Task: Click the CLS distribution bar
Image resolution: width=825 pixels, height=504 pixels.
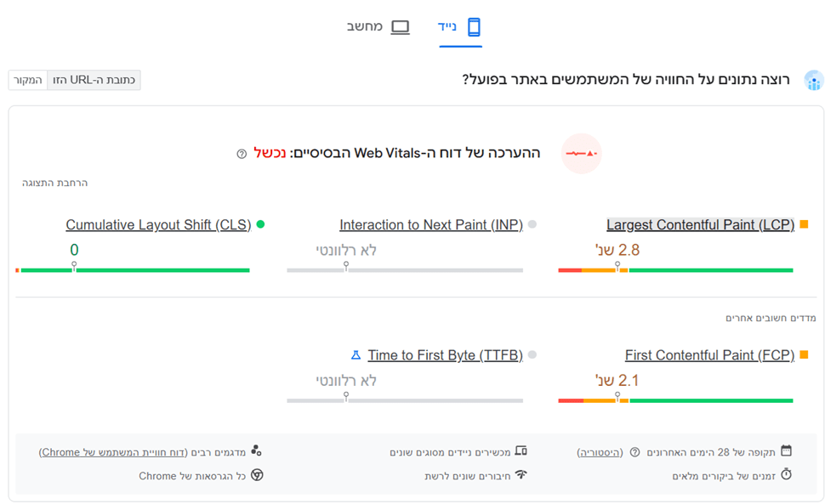Action: coord(133,270)
